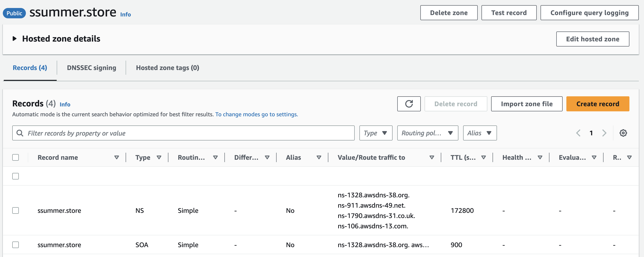Switch to DNSSEC signing tab

coord(91,68)
